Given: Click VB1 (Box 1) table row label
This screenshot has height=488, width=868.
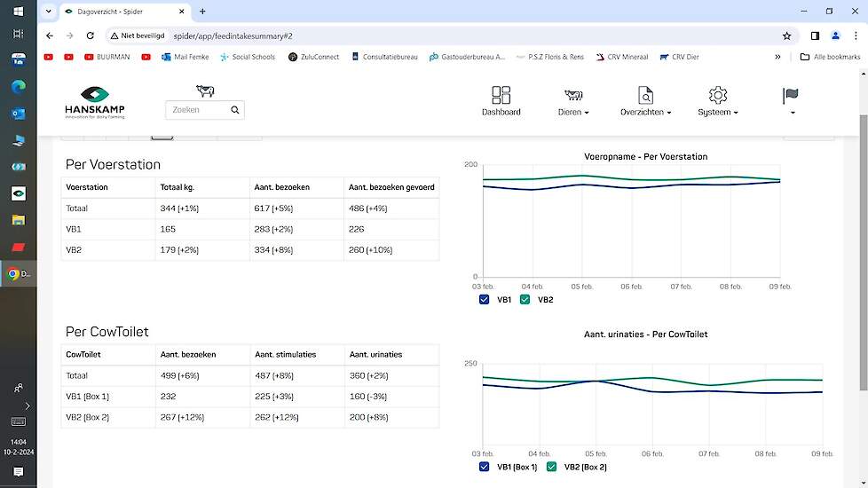Looking at the screenshot, I should (88, 396).
